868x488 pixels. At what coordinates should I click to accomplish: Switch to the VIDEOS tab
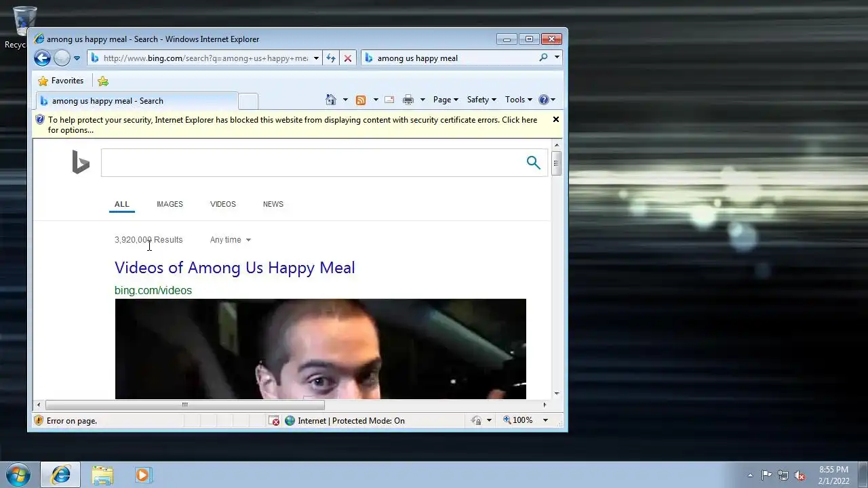point(223,204)
